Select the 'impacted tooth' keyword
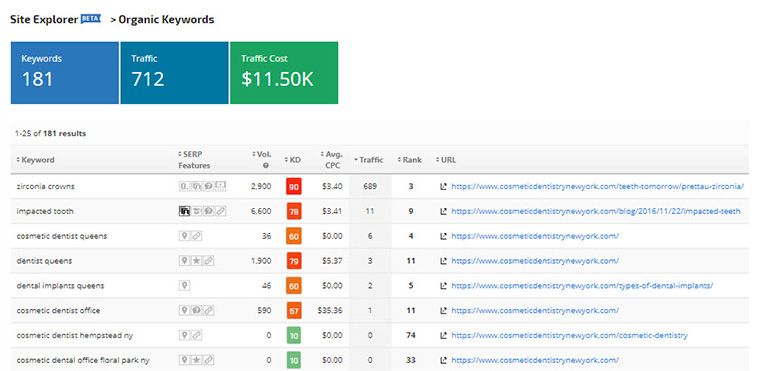The width and height of the screenshot is (757, 371). click(45, 211)
